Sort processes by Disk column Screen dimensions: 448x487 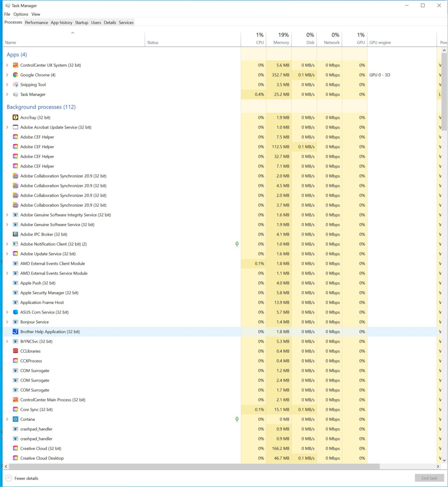[x=304, y=39]
